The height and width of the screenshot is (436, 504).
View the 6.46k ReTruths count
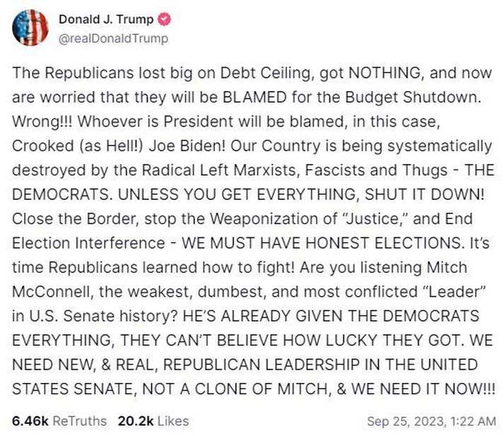pyautogui.click(x=30, y=421)
